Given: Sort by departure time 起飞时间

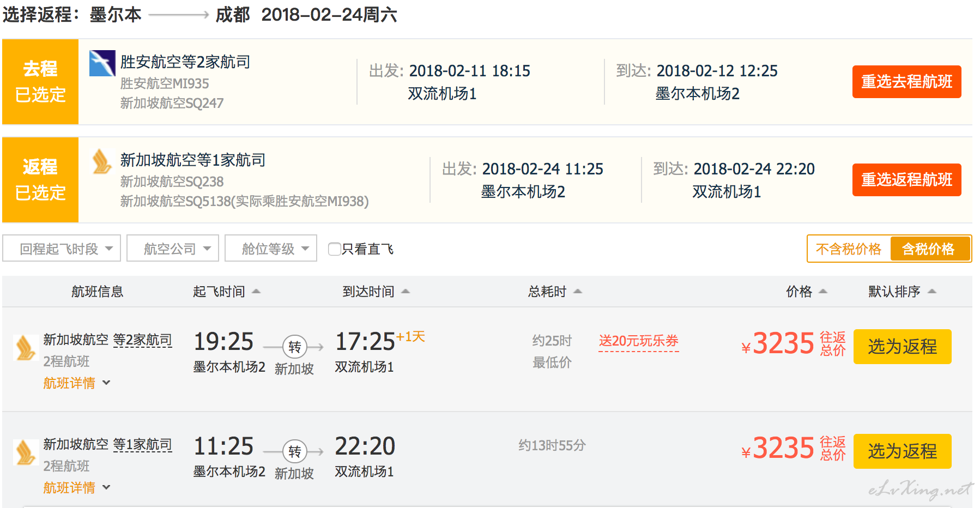Looking at the screenshot, I should pos(227,292).
